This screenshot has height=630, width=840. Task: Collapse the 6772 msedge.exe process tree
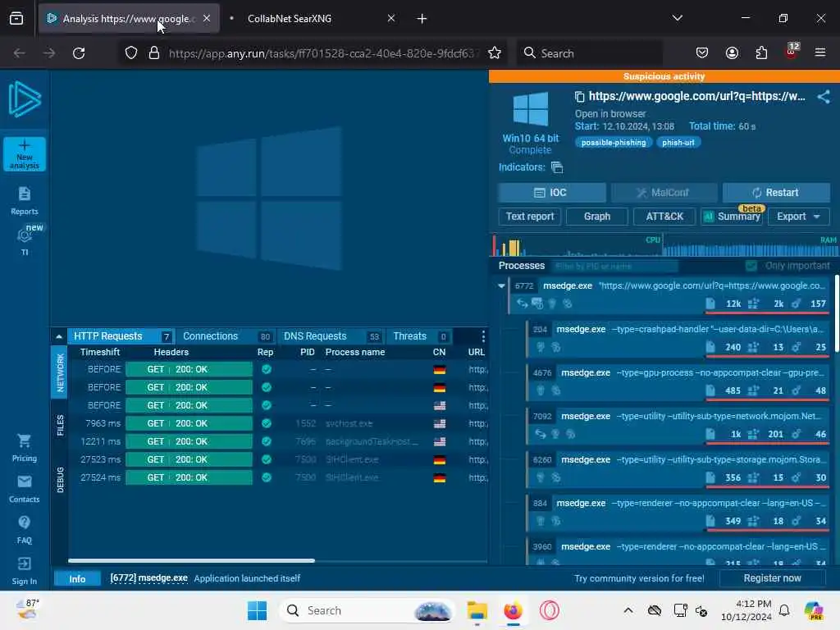click(x=501, y=286)
